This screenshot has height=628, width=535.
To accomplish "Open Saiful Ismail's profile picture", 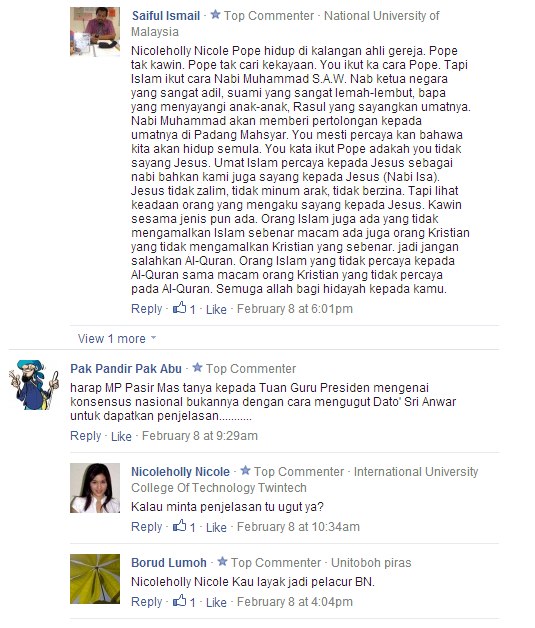I will (x=95, y=32).
